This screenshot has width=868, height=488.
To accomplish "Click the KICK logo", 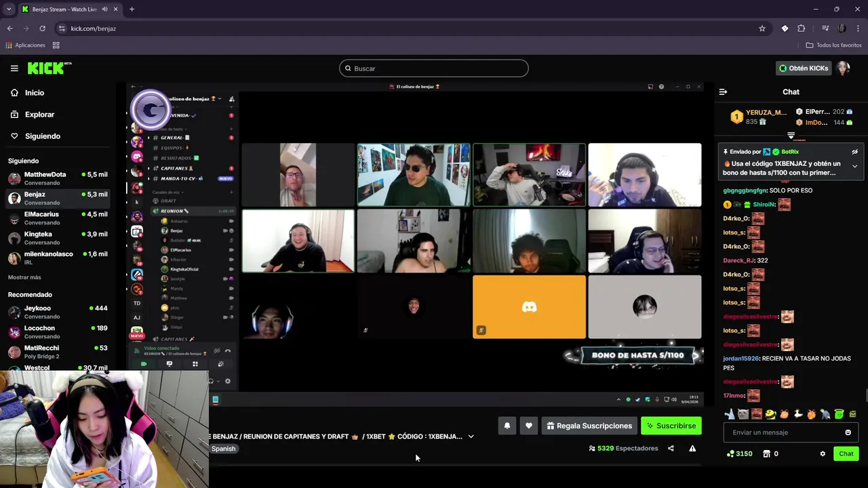I will pos(49,68).
